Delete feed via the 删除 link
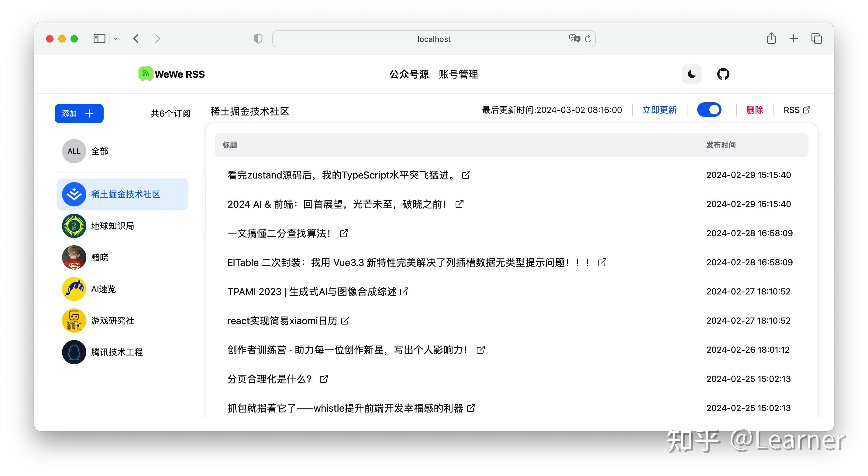The width and height of the screenshot is (868, 476). pyautogui.click(x=755, y=110)
